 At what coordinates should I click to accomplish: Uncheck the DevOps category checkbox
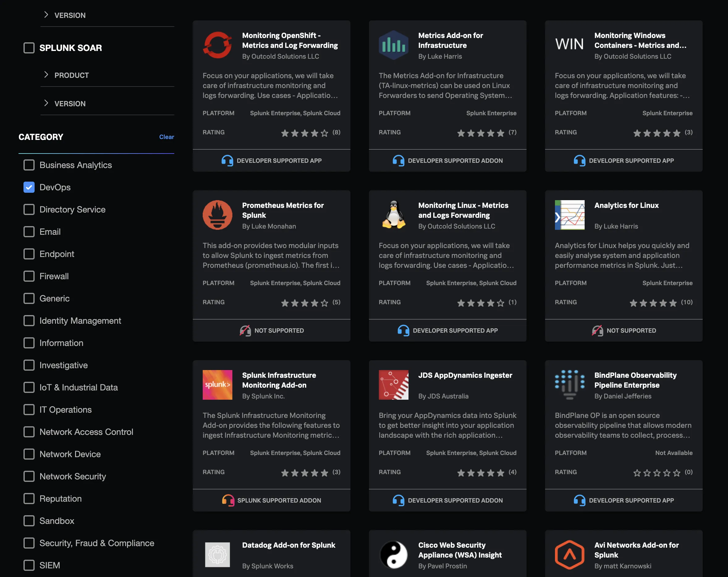[29, 187]
